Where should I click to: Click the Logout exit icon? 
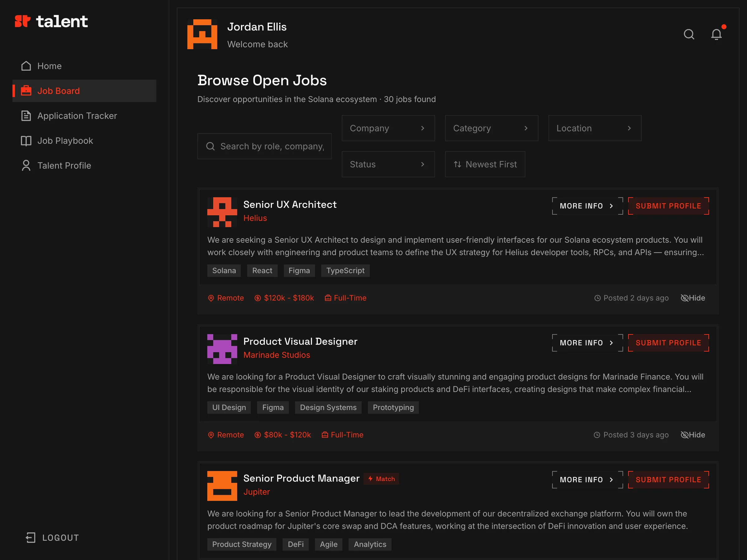[31, 538]
